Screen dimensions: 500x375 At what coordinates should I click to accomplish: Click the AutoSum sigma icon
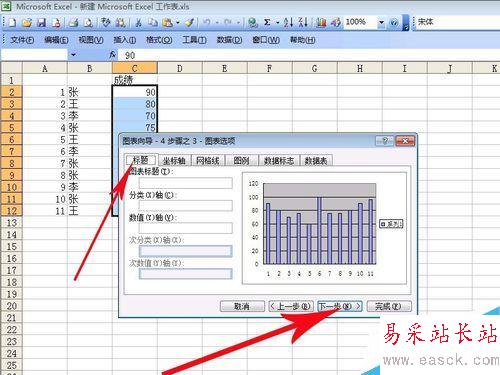267,22
